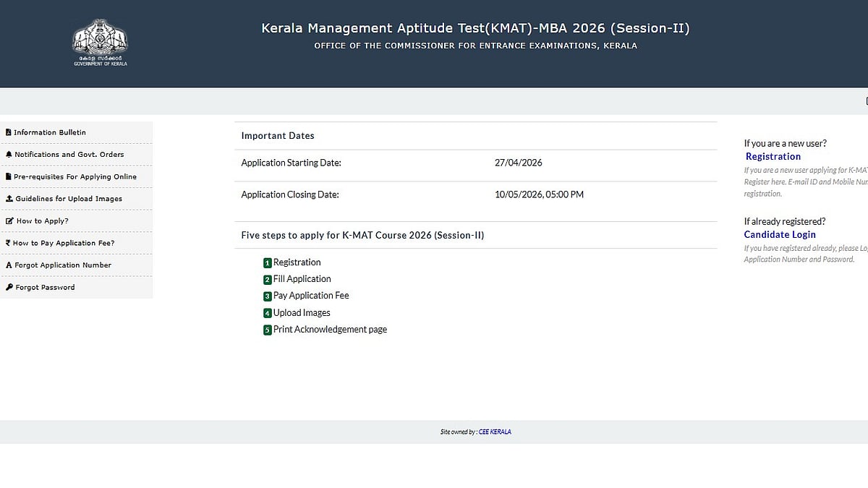Click the Site owned by footer text
The width and height of the screenshot is (868, 488).
click(459, 432)
